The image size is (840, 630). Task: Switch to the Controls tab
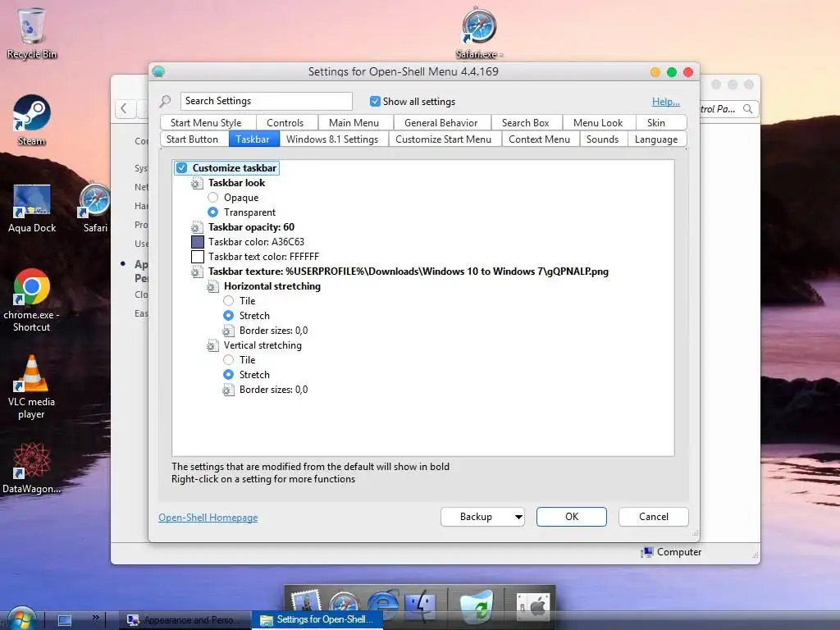pos(285,123)
